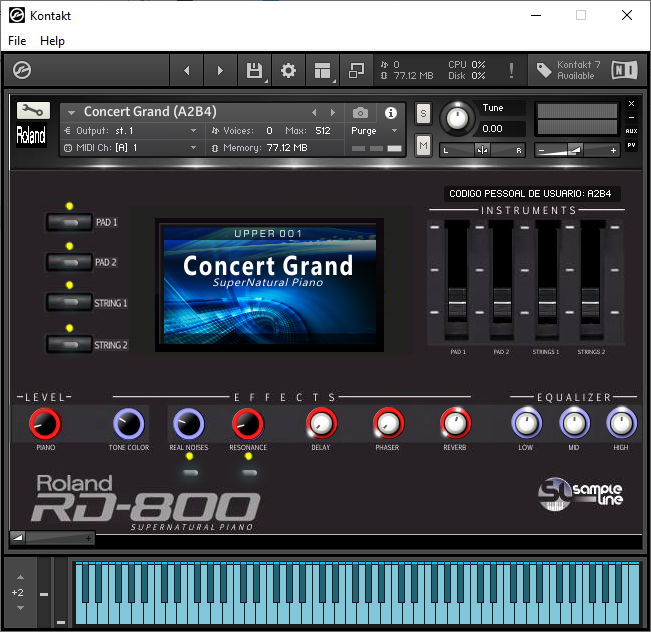The image size is (651, 632).
Task: Toggle the Real Noises on/off switch
Action: coord(190,473)
